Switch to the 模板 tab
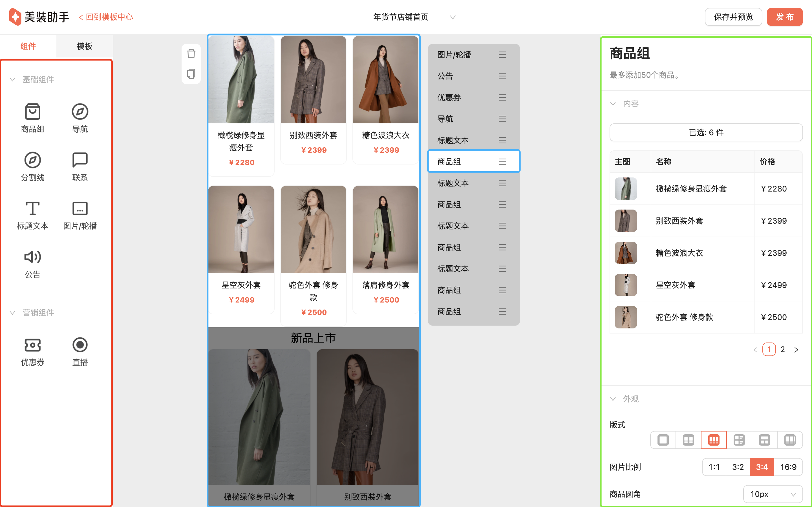This screenshot has width=812, height=507. 84,46
